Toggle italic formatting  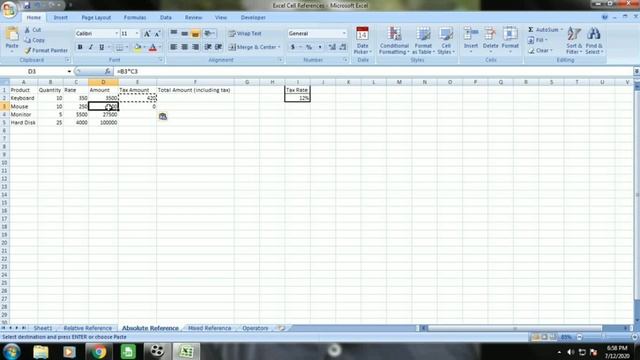[91, 47]
